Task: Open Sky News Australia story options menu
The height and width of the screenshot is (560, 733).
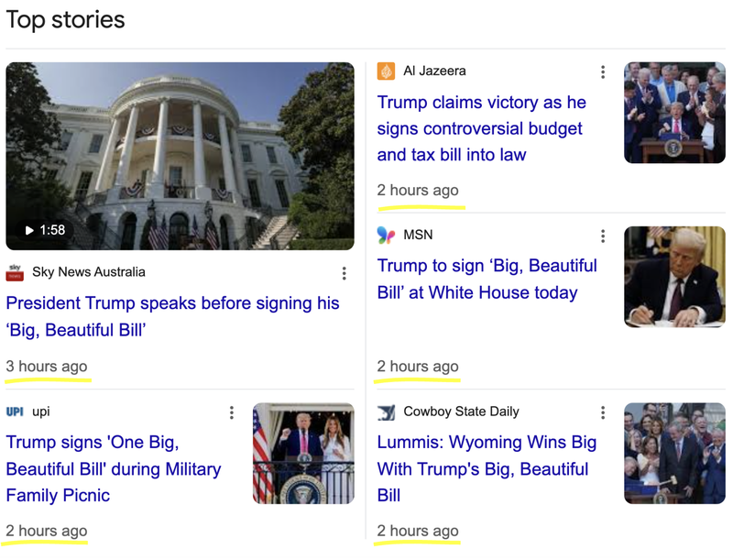Action: click(344, 273)
